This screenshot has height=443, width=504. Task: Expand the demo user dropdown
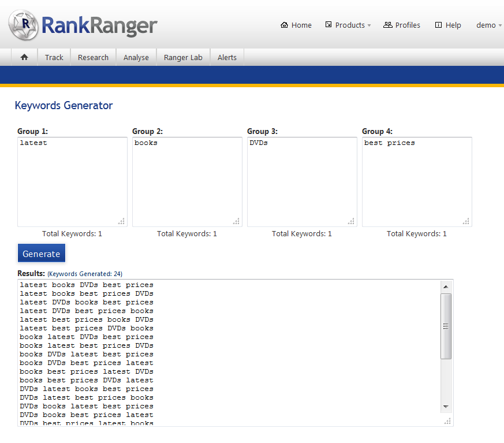point(488,25)
